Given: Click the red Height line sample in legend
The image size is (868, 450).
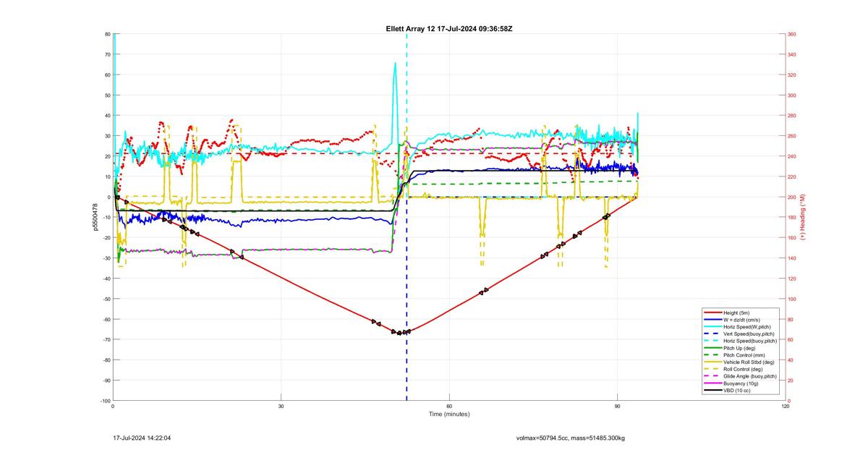Looking at the screenshot, I should (x=713, y=313).
